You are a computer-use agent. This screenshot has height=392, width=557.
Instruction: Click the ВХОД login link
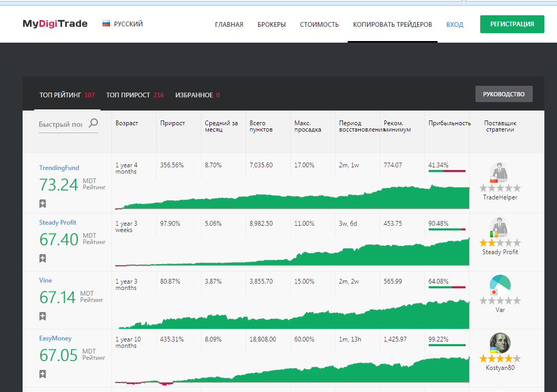(x=454, y=25)
